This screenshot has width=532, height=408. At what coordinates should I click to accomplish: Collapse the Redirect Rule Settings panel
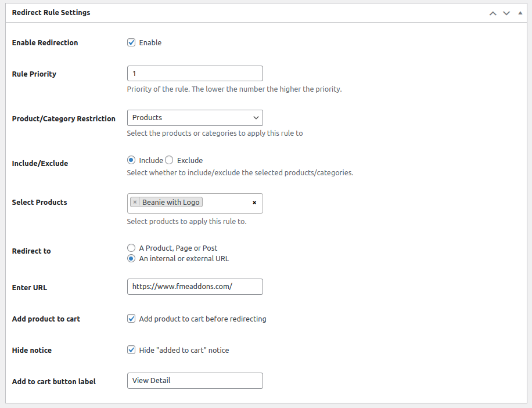pyautogui.click(x=520, y=13)
